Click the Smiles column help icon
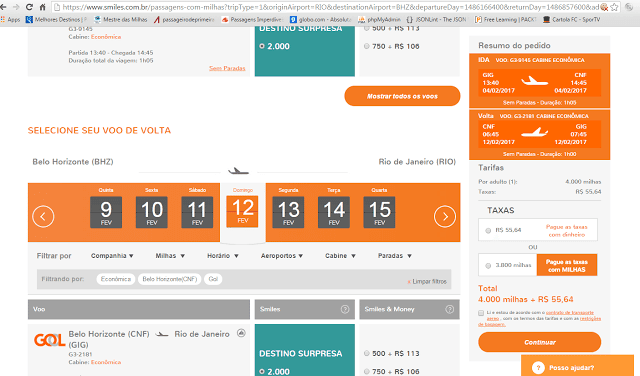 [x=345, y=309]
